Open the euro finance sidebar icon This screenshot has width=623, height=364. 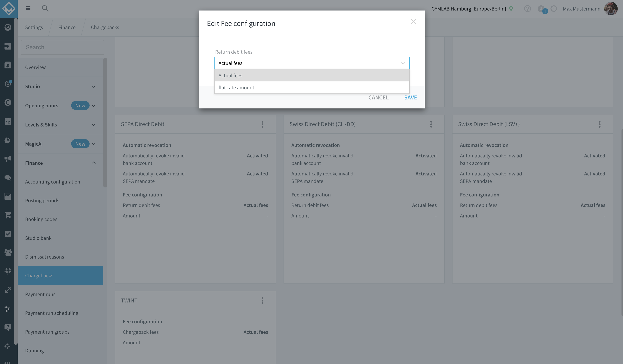[8, 103]
